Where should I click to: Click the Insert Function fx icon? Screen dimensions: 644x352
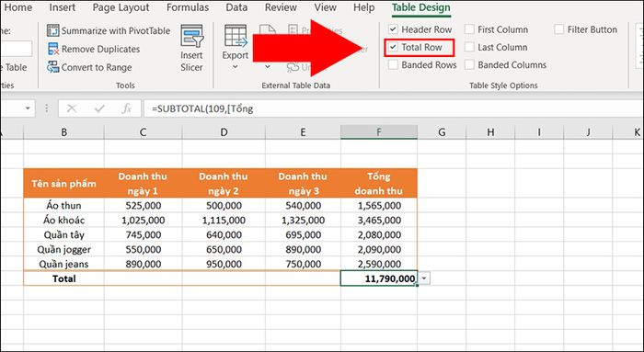(x=127, y=108)
